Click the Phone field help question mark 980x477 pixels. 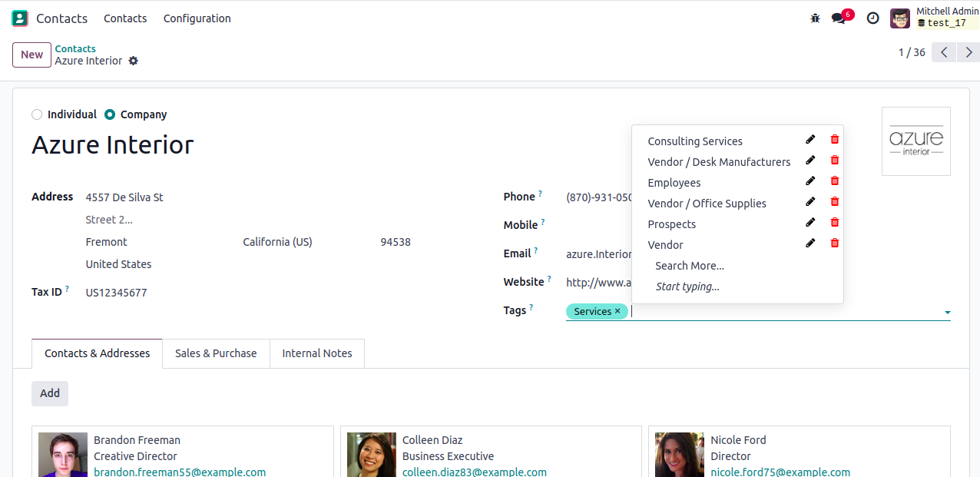[x=540, y=194]
